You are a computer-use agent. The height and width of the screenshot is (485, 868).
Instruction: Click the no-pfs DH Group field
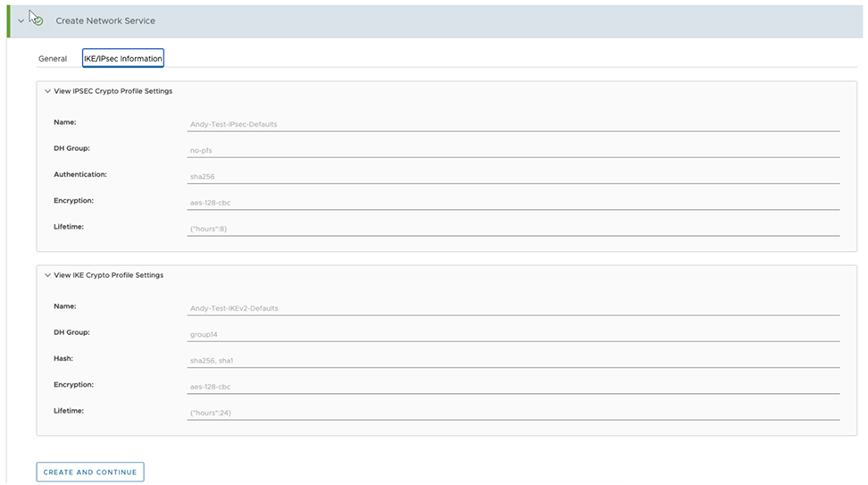click(513, 150)
